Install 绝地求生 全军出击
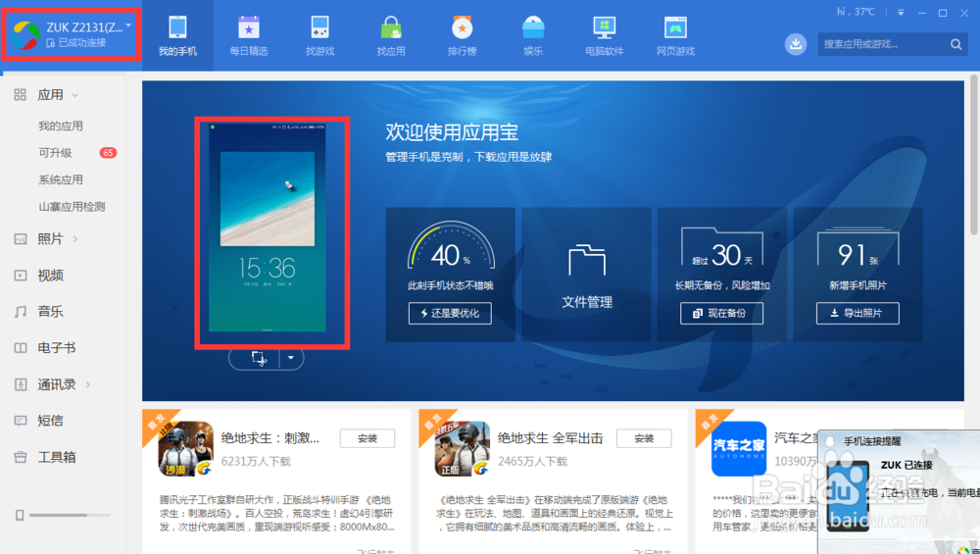Screen dimensions: 980x554 644,438
